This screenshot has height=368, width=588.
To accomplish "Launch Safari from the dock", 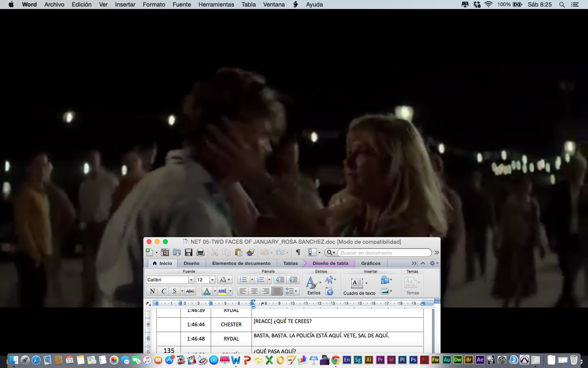I will click(36, 360).
